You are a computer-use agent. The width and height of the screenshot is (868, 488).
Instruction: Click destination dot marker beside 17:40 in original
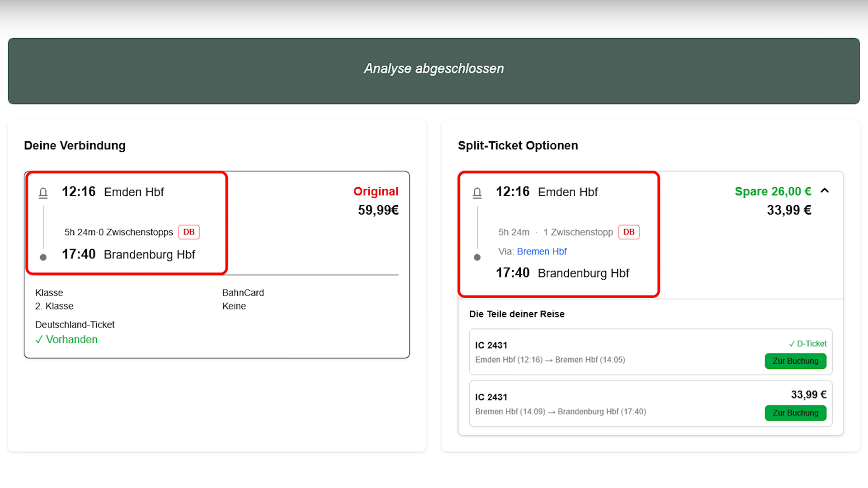point(43,257)
